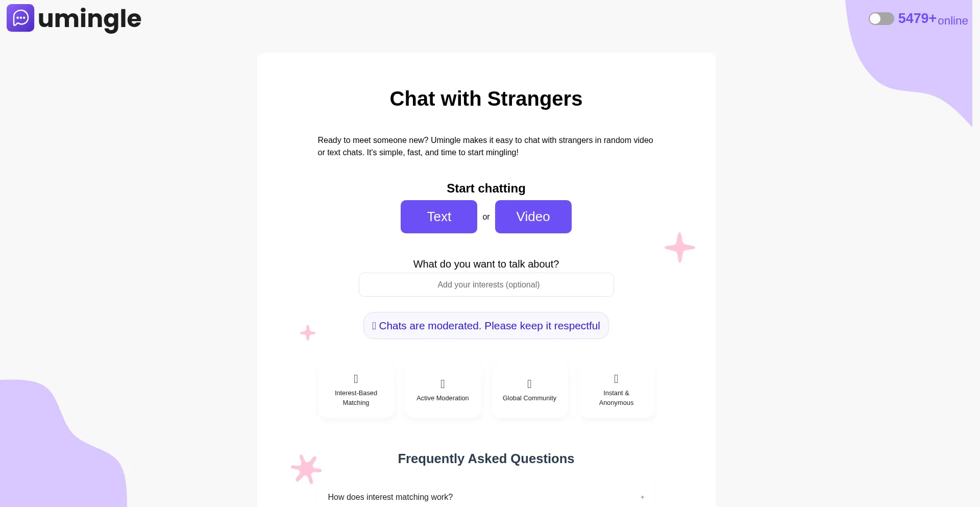
Task: Click the Instant & Anonymous icon
Action: 616,379
